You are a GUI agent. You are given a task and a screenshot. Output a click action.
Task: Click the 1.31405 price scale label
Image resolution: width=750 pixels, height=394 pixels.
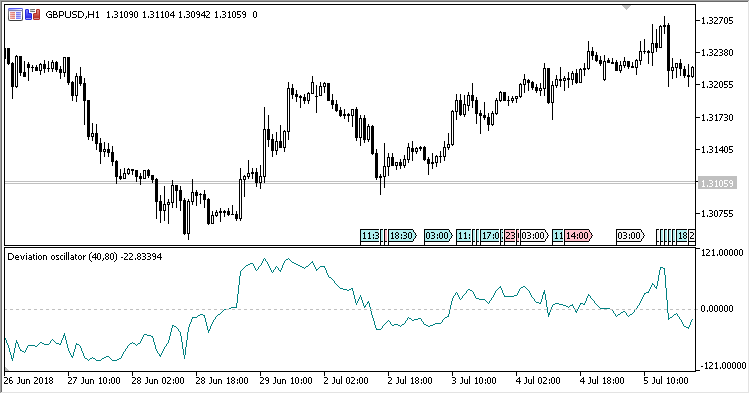717,150
